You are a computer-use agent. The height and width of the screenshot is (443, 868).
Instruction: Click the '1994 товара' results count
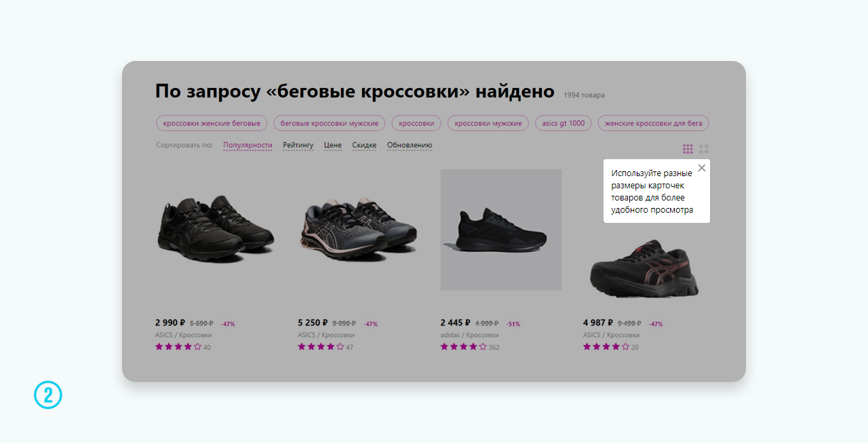[x=584, y=96]
